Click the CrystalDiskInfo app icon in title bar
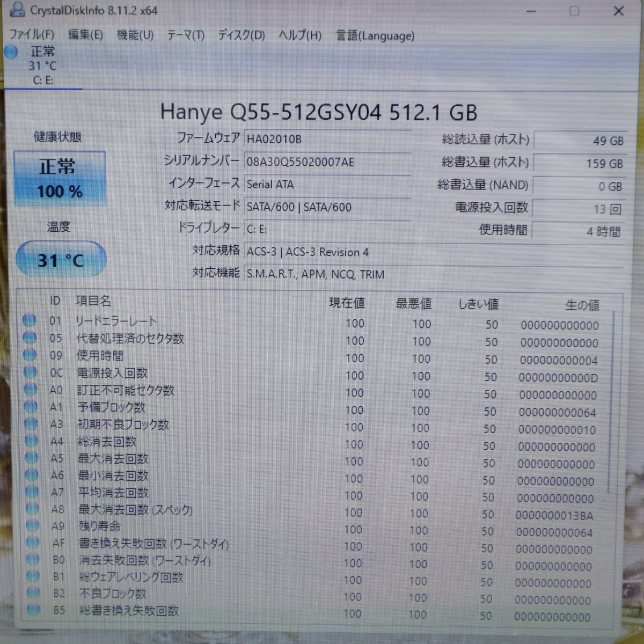The width and height of the screenshot is (644, 644). click(18, 9)
